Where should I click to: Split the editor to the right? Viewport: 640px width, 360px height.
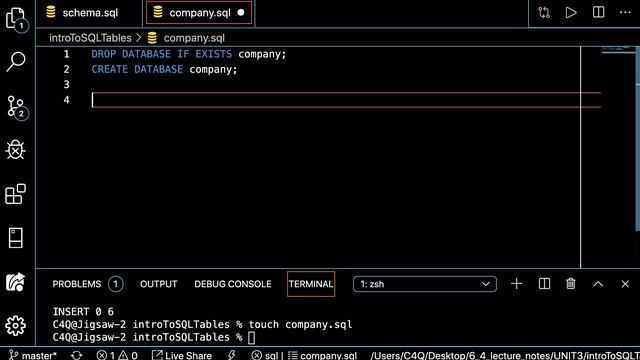coord(598,13)
